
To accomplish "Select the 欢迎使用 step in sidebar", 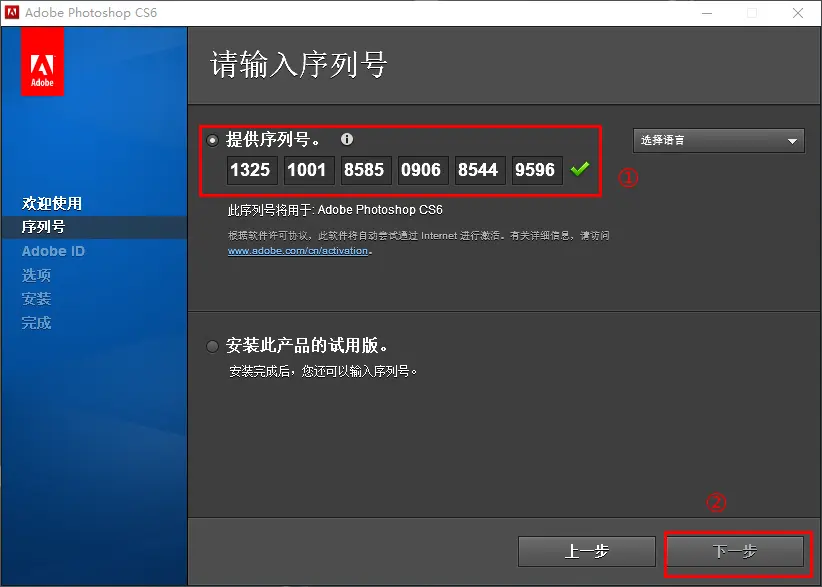I will point(52,203).
